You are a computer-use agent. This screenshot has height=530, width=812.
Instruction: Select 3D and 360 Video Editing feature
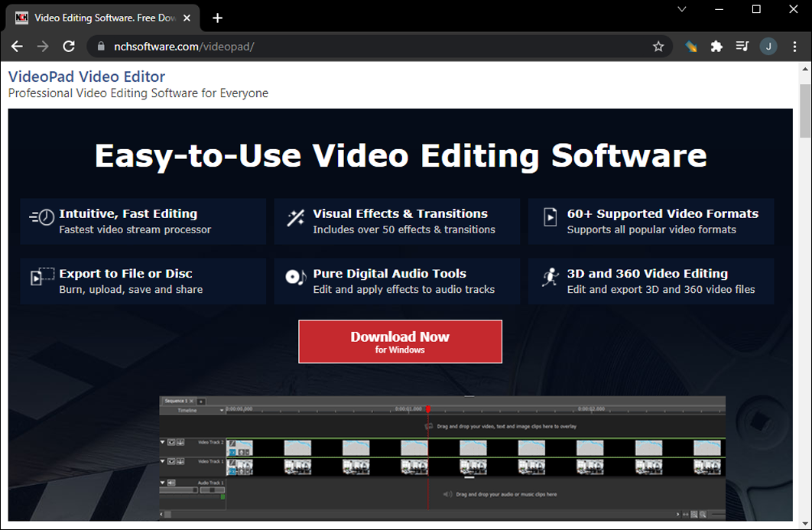coord(651,281)
